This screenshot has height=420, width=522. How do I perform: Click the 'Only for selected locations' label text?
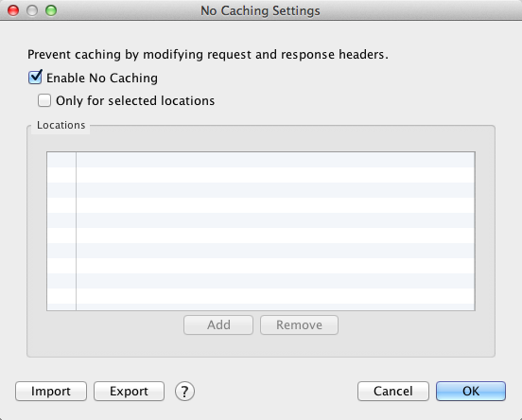coord(135,100)
